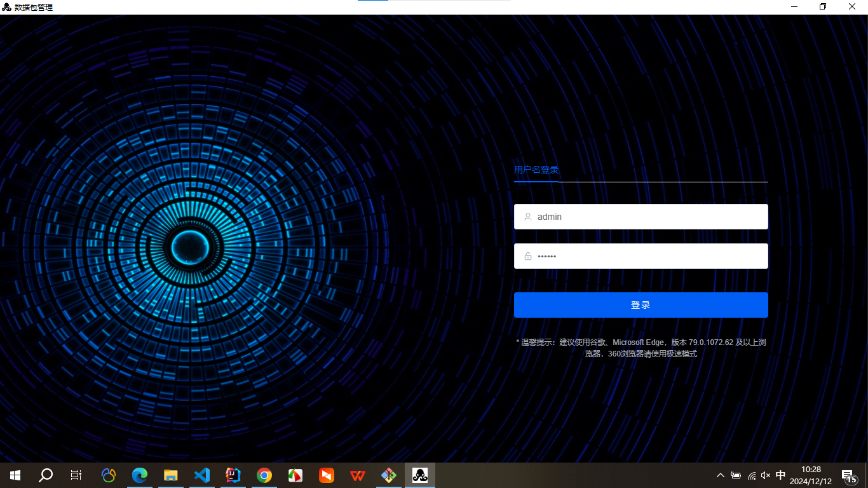868x488 pixels.
Task: Open File Explorer from the taskbar
Action: pos(170,475)
